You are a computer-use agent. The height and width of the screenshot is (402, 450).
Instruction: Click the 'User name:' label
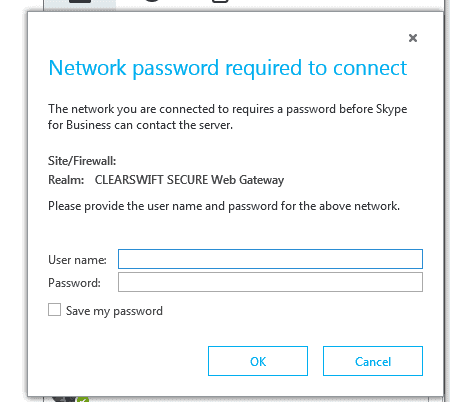(77, 260)
